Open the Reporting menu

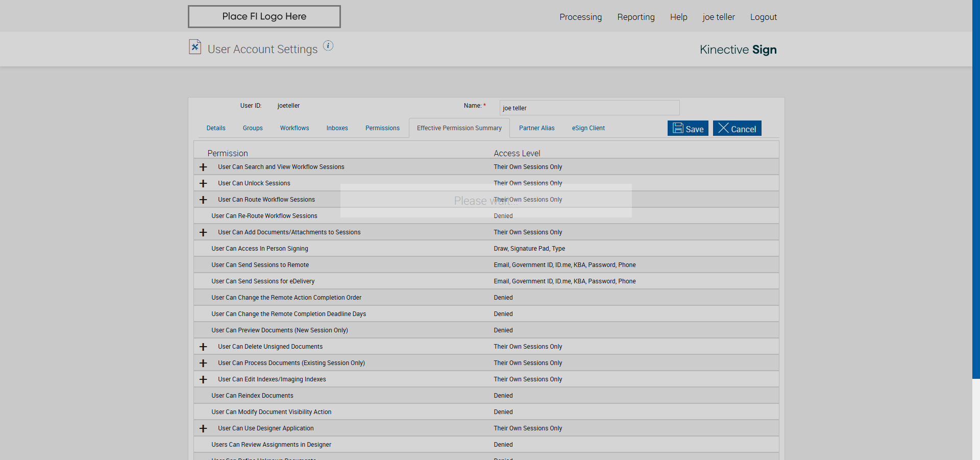point(635,17)
